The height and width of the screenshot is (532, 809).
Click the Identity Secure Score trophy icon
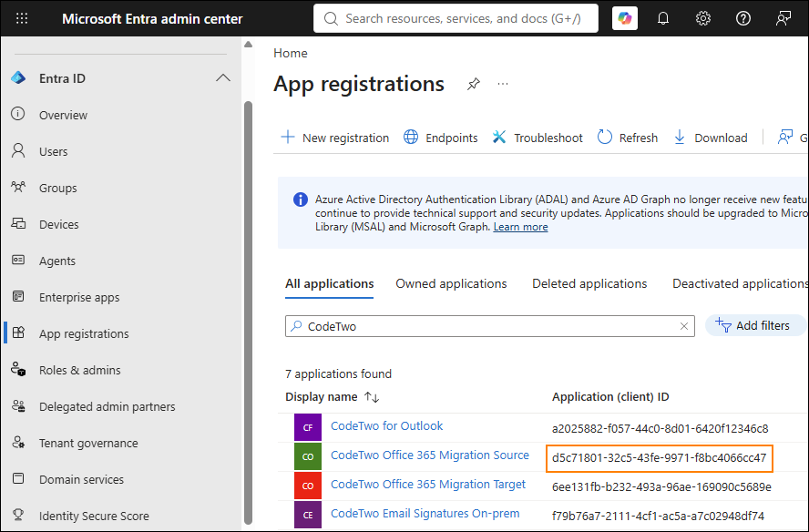[18, 515]
